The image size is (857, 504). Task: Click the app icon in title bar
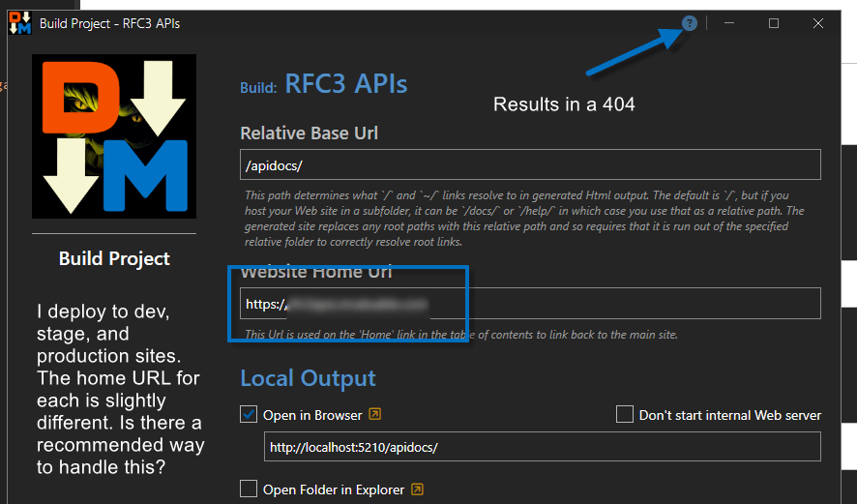tap(20, 23)
